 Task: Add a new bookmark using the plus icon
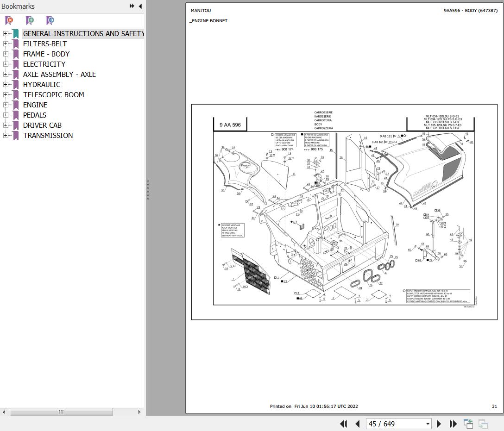click(x=30, y=20)
